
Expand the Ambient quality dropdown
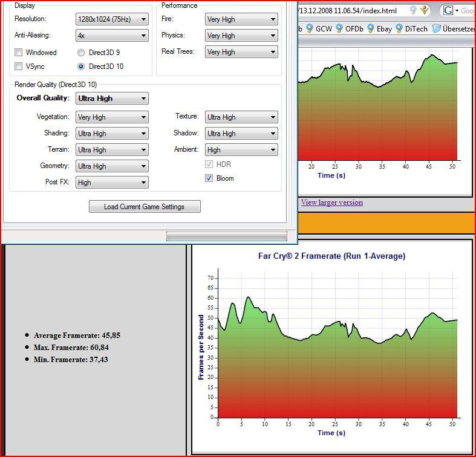click(241, 150)
